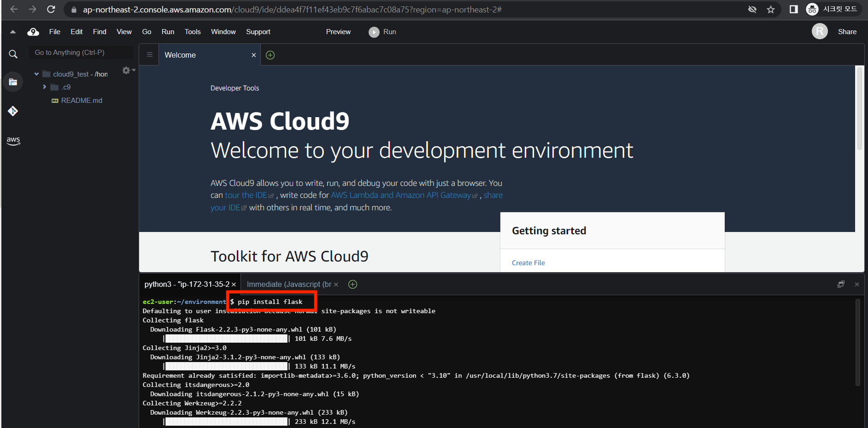Open new editor tab with plus icon
Image resolution: width=868 pixels, height=428 pixels.
pos(270,55)
